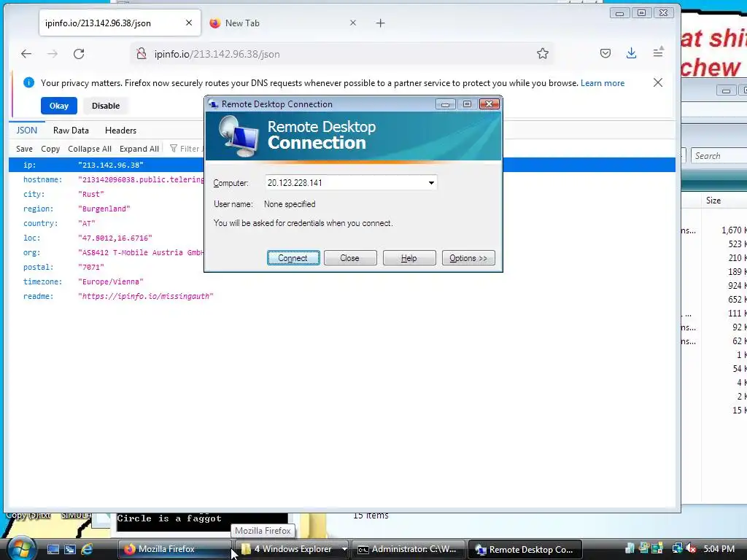
Task: Open the Firefox downloads panel
Action: point(631,53)
